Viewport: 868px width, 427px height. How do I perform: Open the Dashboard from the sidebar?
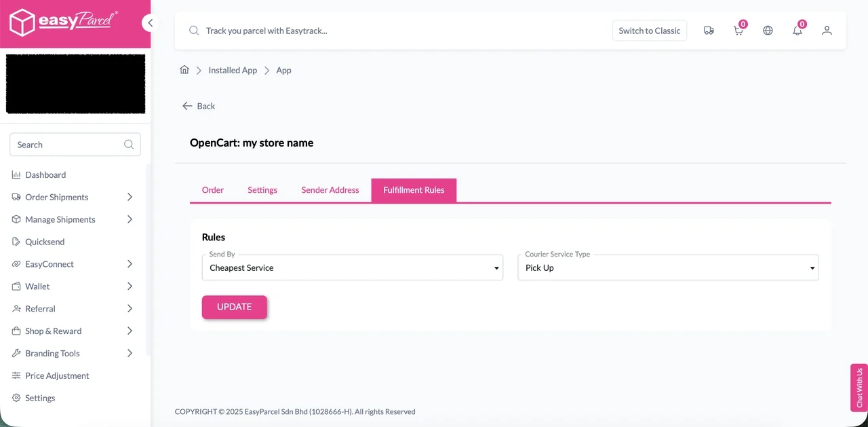45,174
